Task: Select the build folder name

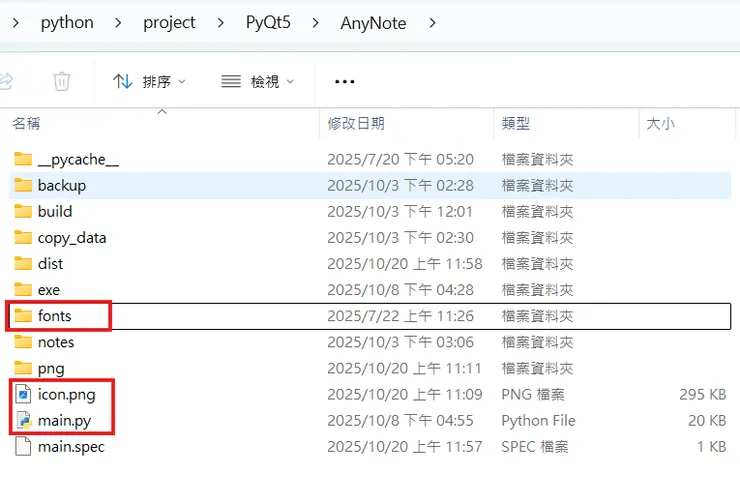Action: [55, 211]
